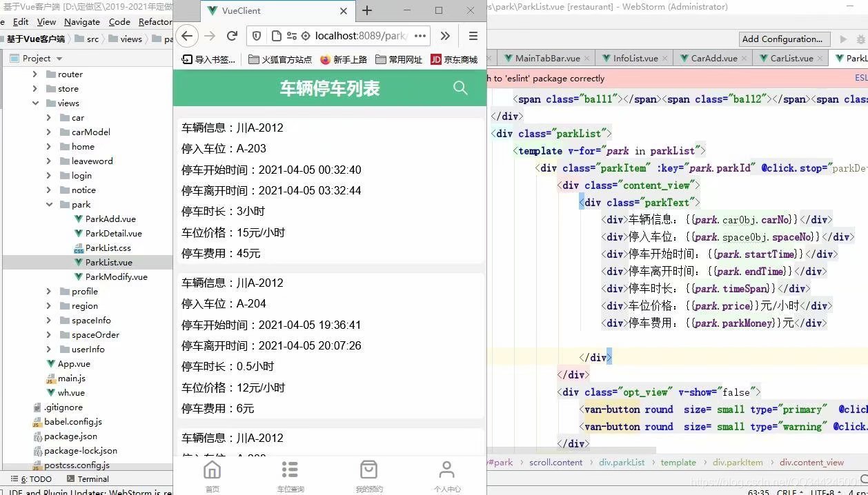Open the 车位查询 list tab icon
This screenshot has height=495, width=868.
coord(290,476)
